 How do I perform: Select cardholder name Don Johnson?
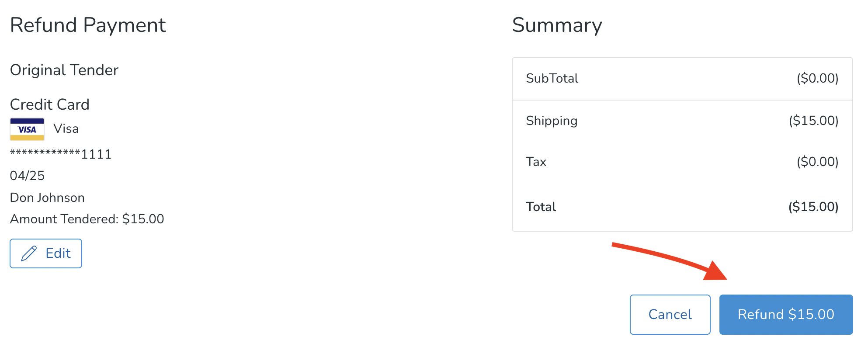(47, 198)
